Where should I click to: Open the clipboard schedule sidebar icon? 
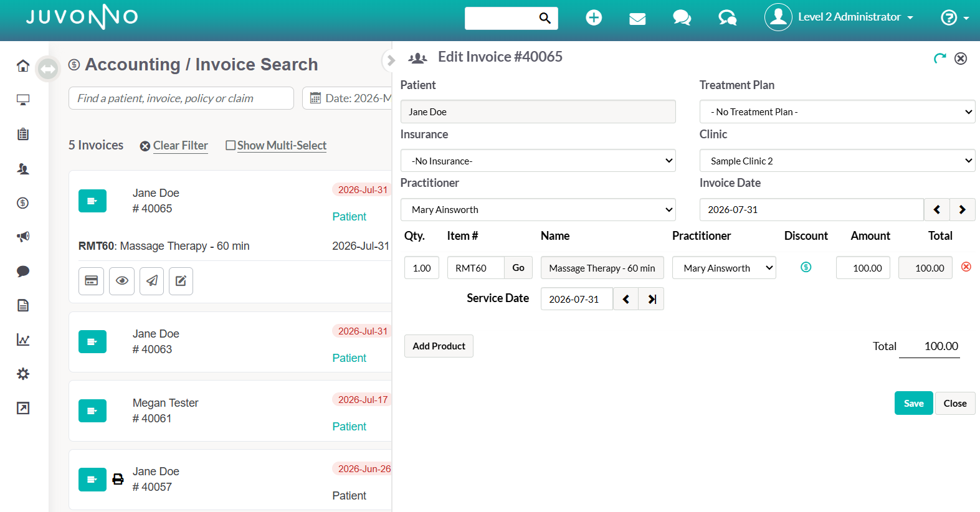pyautogui.click(x=23, y=134)
